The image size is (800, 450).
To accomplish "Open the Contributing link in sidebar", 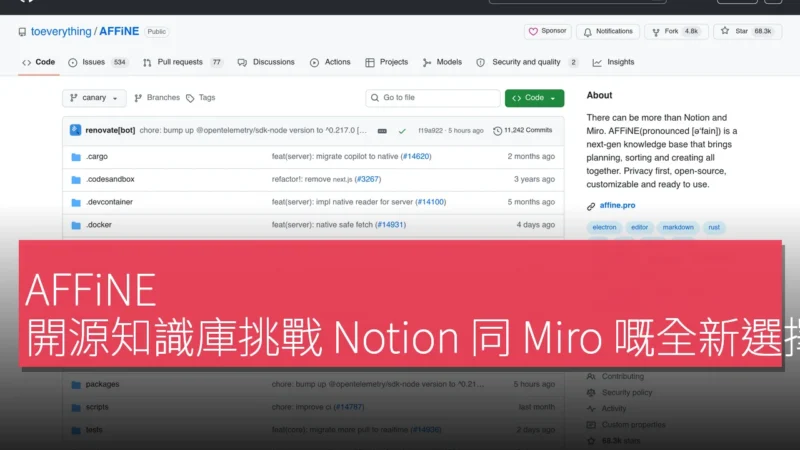I will point(622,377).
